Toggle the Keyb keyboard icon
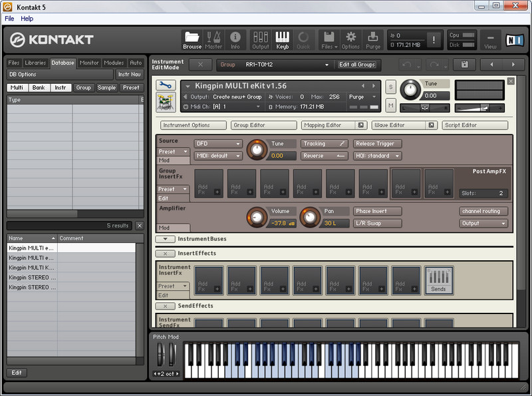The height and width of the screenshot is (396, 532). point(282,39)
